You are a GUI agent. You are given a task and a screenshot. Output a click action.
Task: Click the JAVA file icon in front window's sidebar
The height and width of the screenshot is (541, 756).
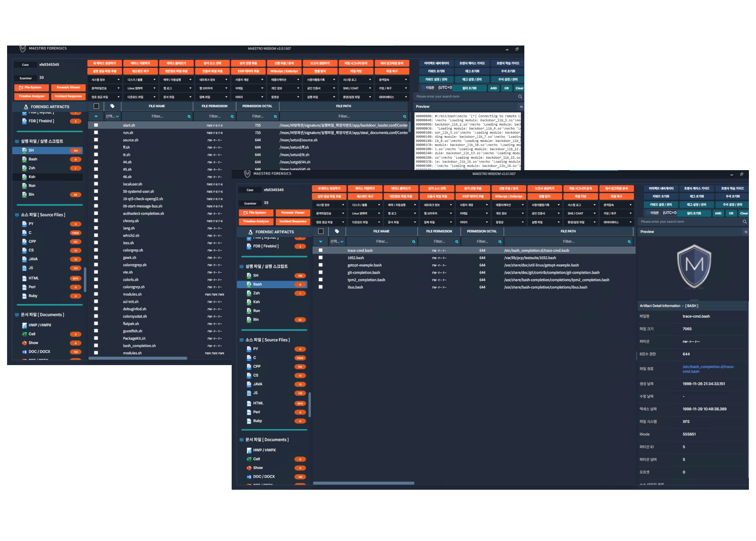click(x=249, y=384)
